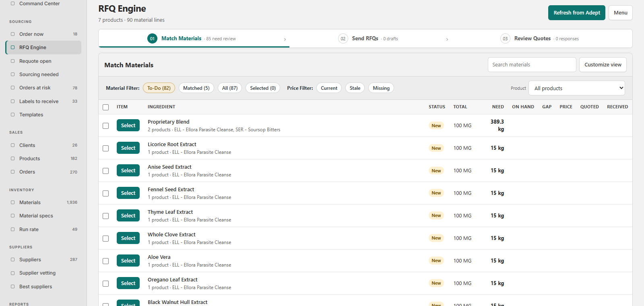Select the To-Do (82) filter
This screenshot has width=644, height=306.
159,88
